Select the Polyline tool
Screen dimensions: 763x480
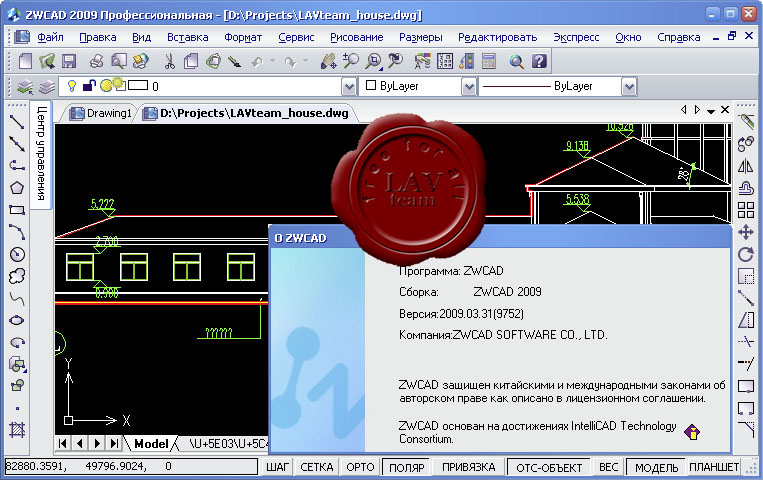17,166
